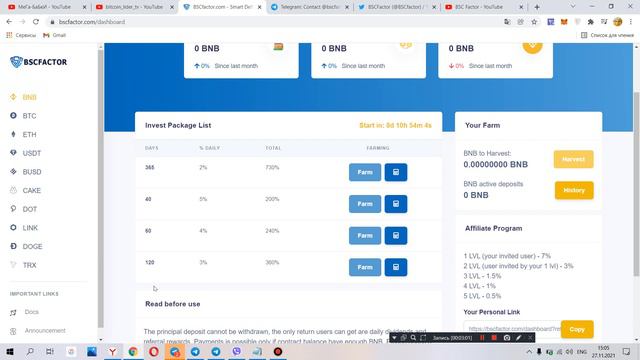Open Task View on the taskbar
Screen dimensions: 640x360
click(49, 351)
